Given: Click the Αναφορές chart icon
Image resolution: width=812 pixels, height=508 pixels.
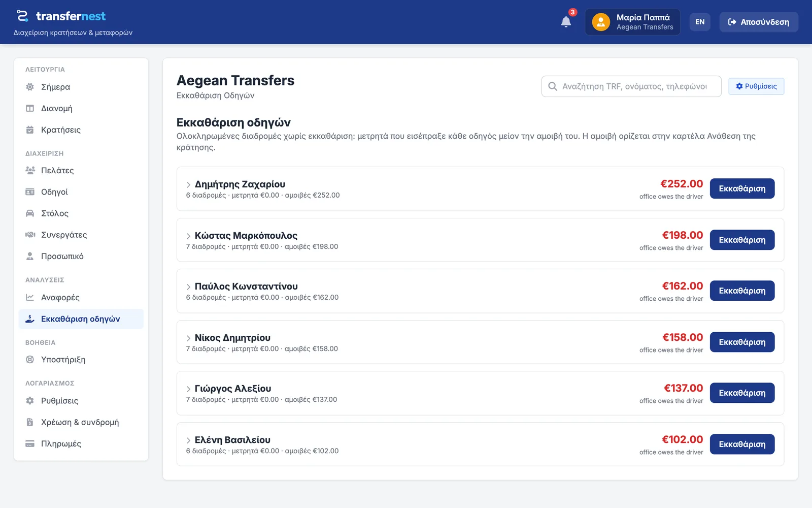Looking at the screenshot, I should click(30, 297).
